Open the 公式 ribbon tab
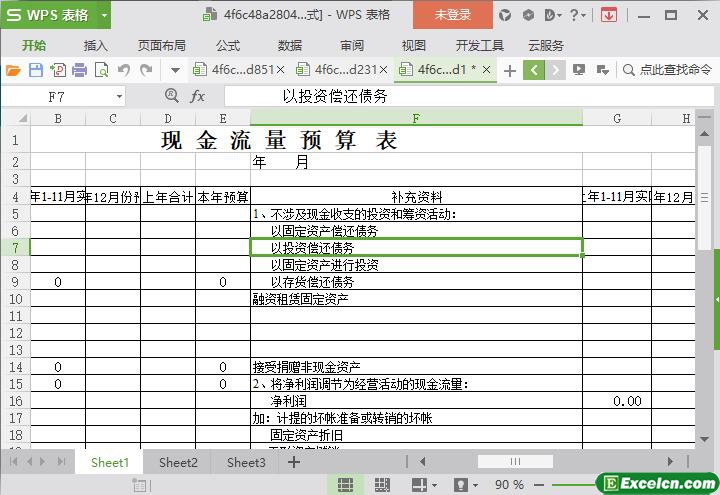The image size is (720, 495). click(228, 45)
